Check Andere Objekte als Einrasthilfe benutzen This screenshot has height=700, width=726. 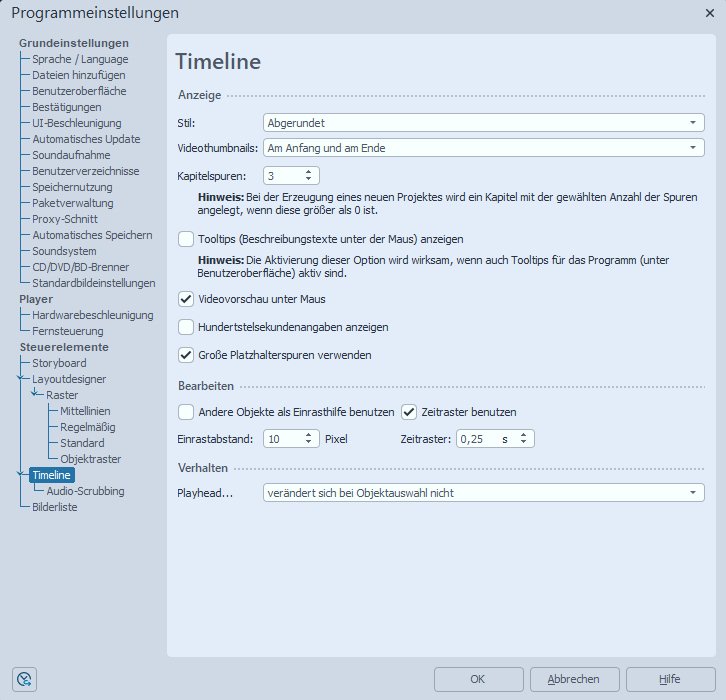(x=186, y=411)
